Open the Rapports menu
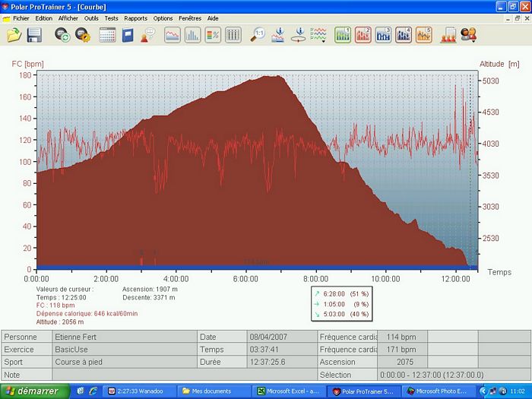Viewport: 532px width, 399px height. click(x=135, y=17)
